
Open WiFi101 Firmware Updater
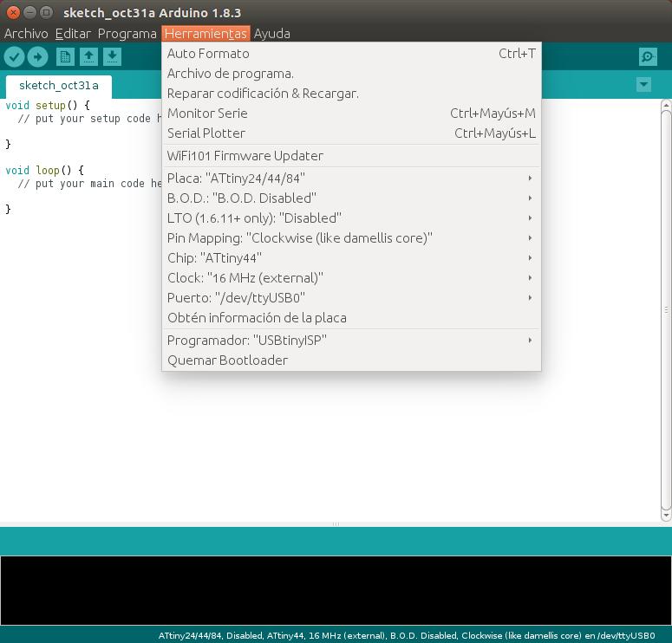coord(351,155)
